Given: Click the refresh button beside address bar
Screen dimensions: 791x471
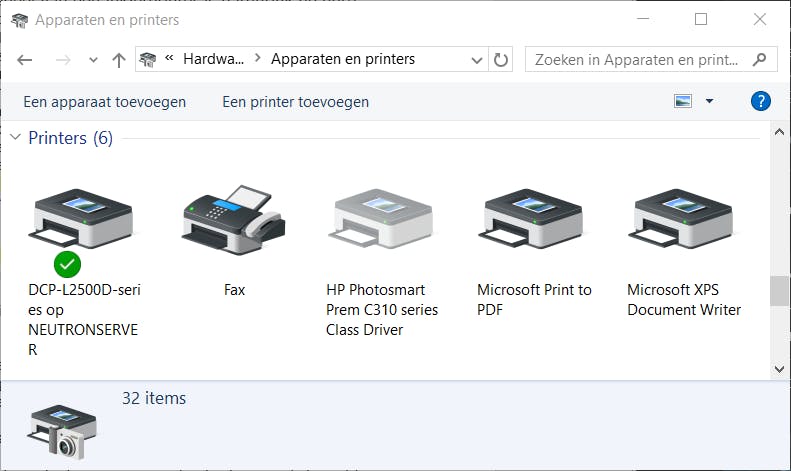Looking at the screenshot, I should click(500, 60).
